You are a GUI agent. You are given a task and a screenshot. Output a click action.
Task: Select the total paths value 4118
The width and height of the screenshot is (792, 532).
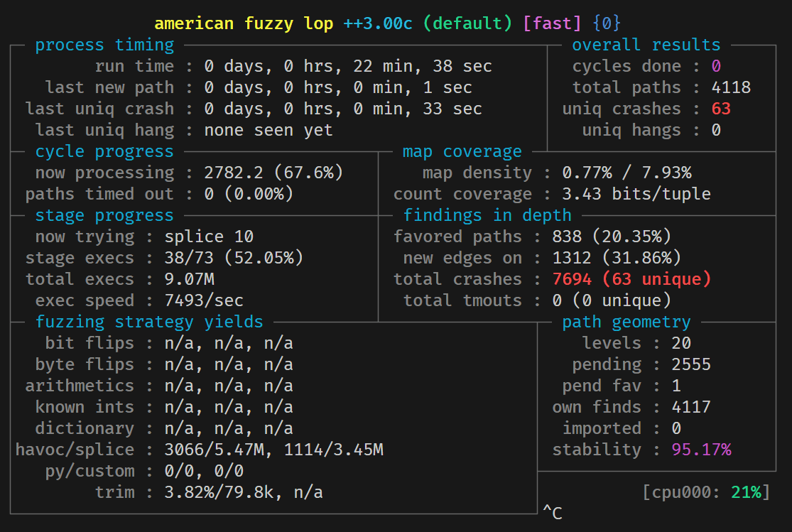[x=731, y=87]
